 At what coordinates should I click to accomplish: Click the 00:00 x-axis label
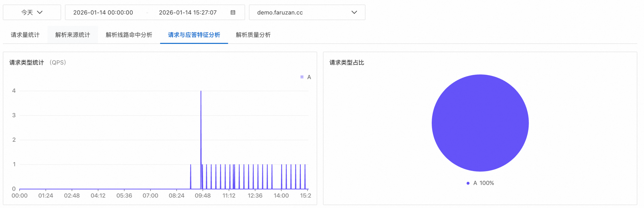(x=19, y=196)
